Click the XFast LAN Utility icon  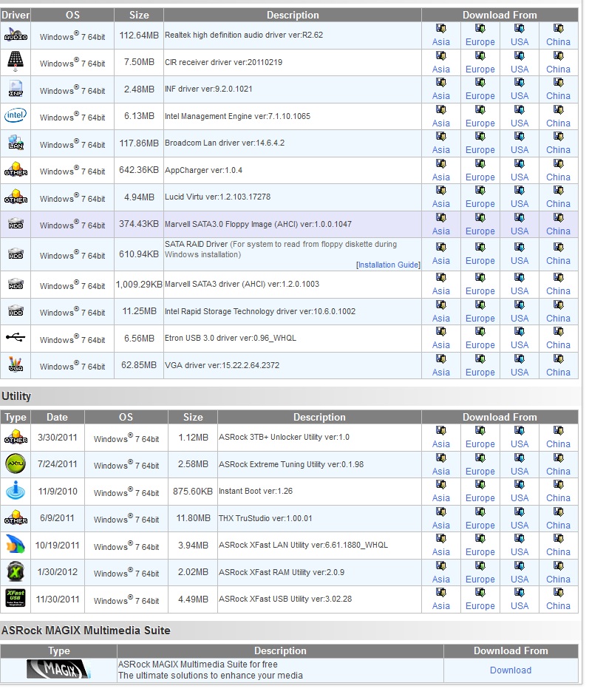[x=16, y=545]
